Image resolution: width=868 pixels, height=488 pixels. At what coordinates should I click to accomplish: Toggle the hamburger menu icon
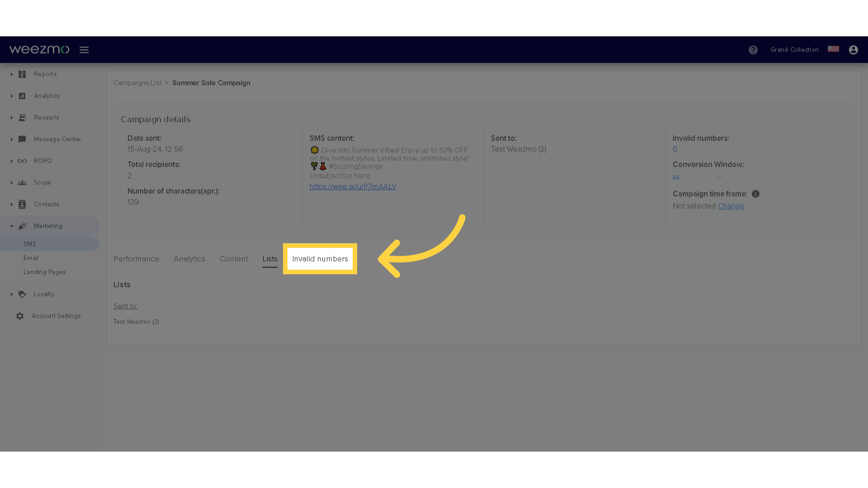pyautogui.click(x=84, y=50)
